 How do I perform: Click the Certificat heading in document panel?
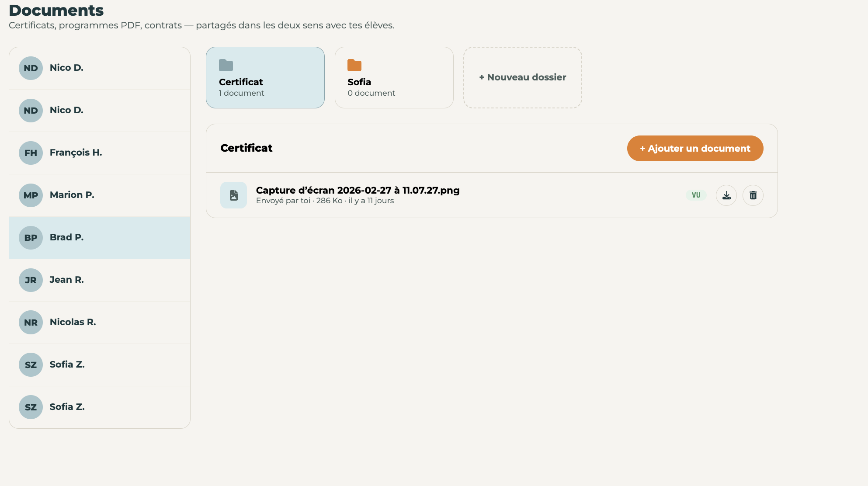[x=247, y=148]
